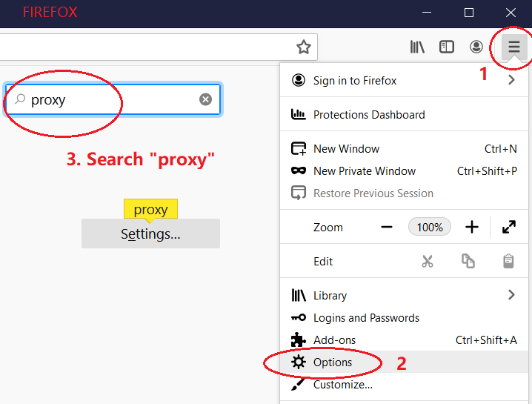
Task: Zoom out with the minus button
Action: [387, 227]
